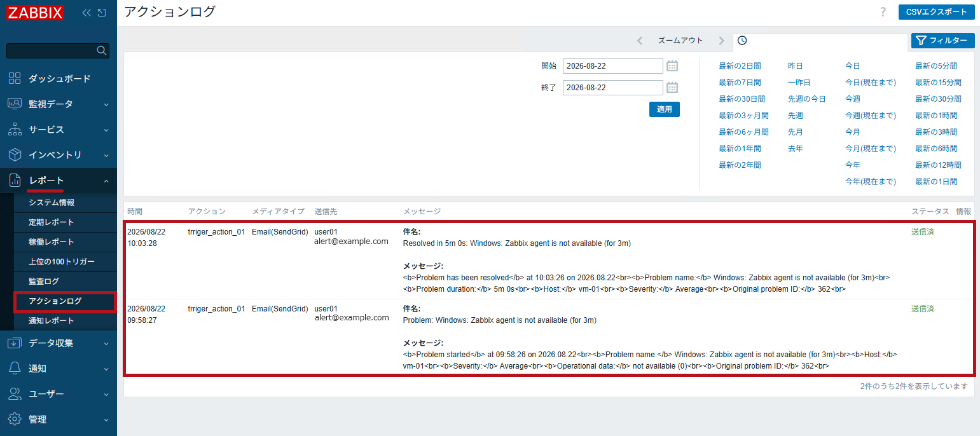
Task: Click the 監視データ monitor icon
Action: coord(15,104)
